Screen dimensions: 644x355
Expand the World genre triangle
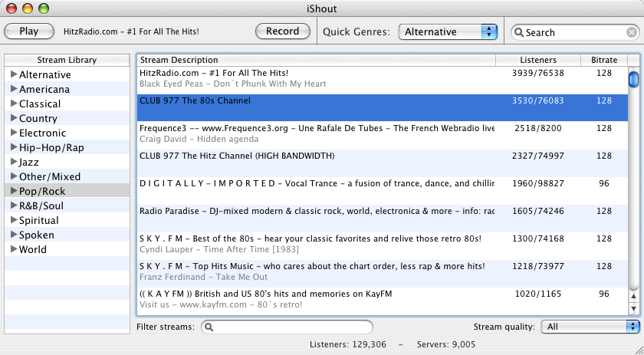(14, 249)
